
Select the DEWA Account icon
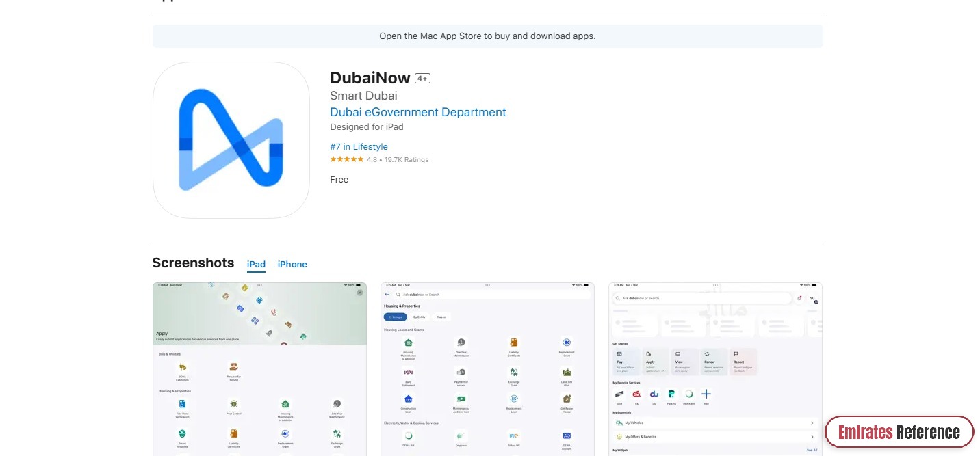click(567, 435)
